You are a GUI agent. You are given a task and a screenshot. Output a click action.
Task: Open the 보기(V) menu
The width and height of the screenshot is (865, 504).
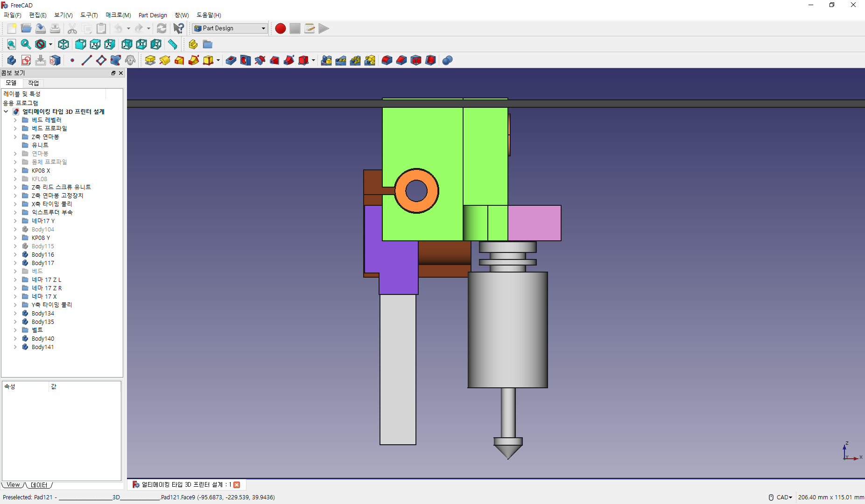click(63, 15)
